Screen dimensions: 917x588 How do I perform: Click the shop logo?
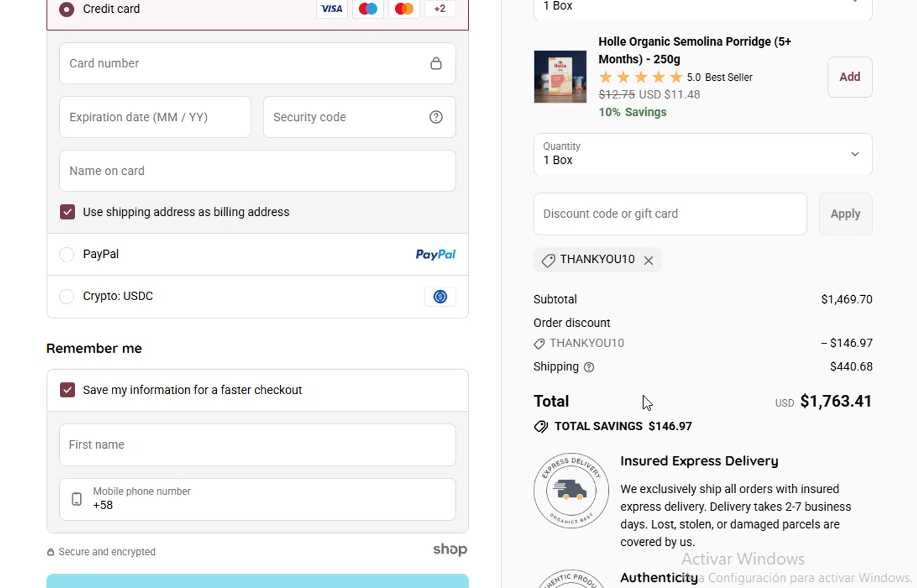(450, 549)
